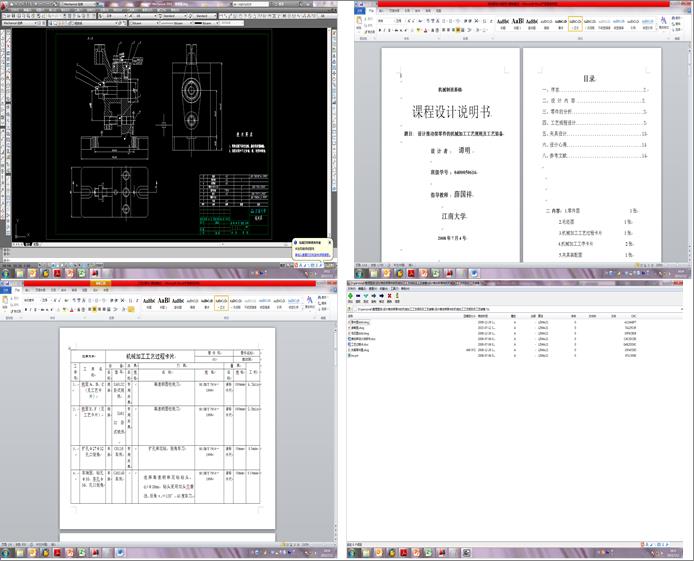Toggle Bold in process card Word ribbon

(x=26, y=310)
